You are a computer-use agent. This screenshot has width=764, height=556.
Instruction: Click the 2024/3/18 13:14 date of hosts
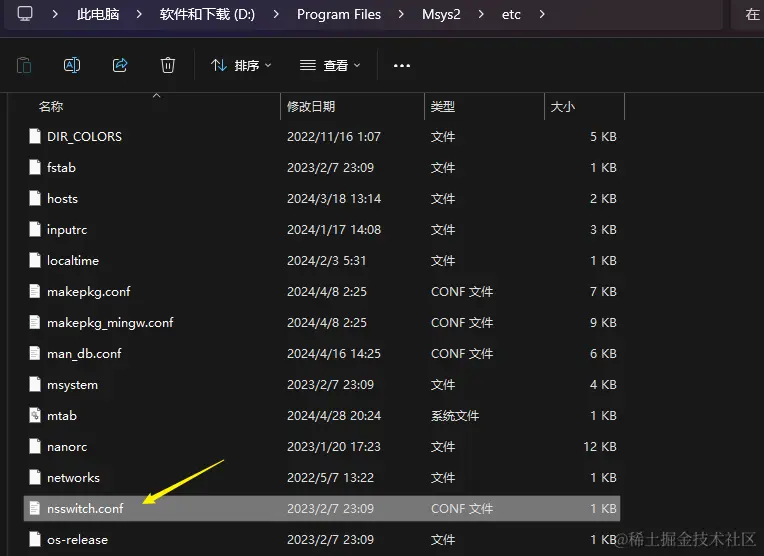(x=334, y=198)
